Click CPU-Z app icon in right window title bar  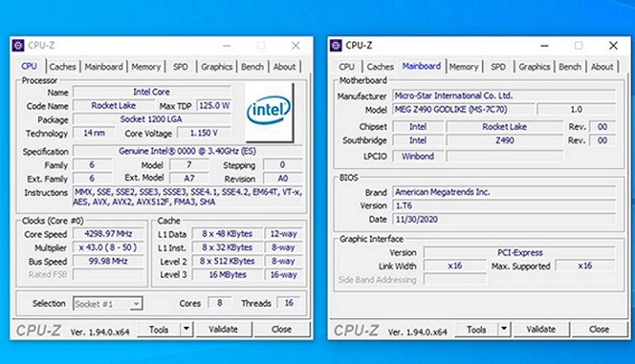336,46
